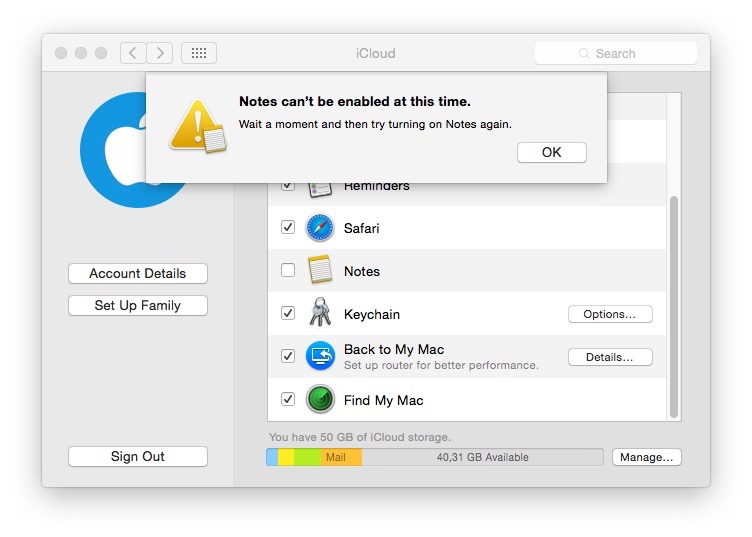Click the Find My Mac radar icon
Viewport: 752px width, 537px height.
click(320, 399)
